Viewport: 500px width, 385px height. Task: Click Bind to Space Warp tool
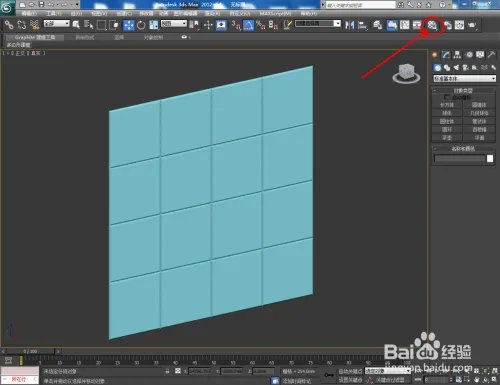(34, 25)
